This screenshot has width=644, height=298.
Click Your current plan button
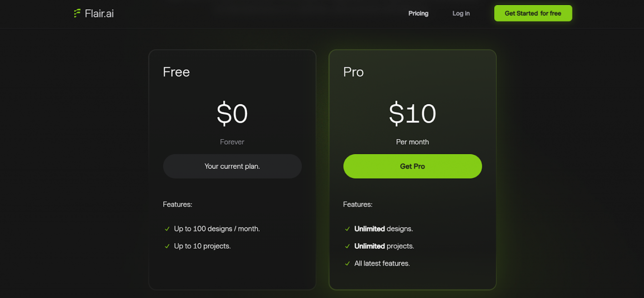[232, 166]
